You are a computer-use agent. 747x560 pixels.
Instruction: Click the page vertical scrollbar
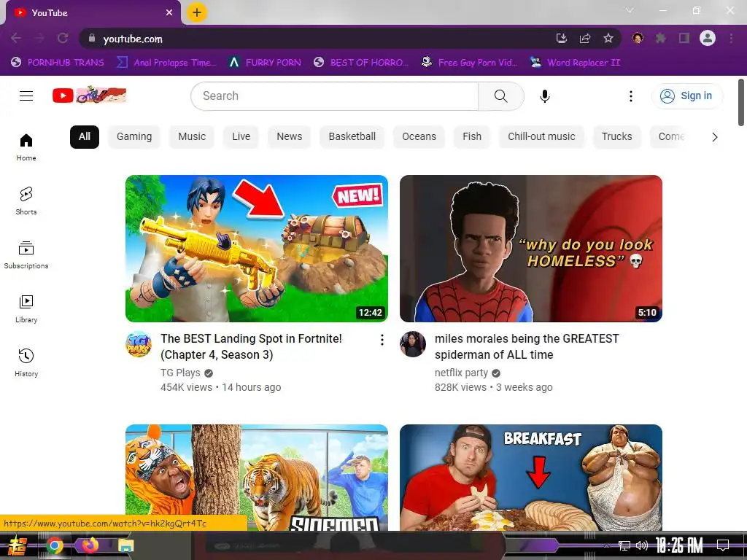[741, 102]
